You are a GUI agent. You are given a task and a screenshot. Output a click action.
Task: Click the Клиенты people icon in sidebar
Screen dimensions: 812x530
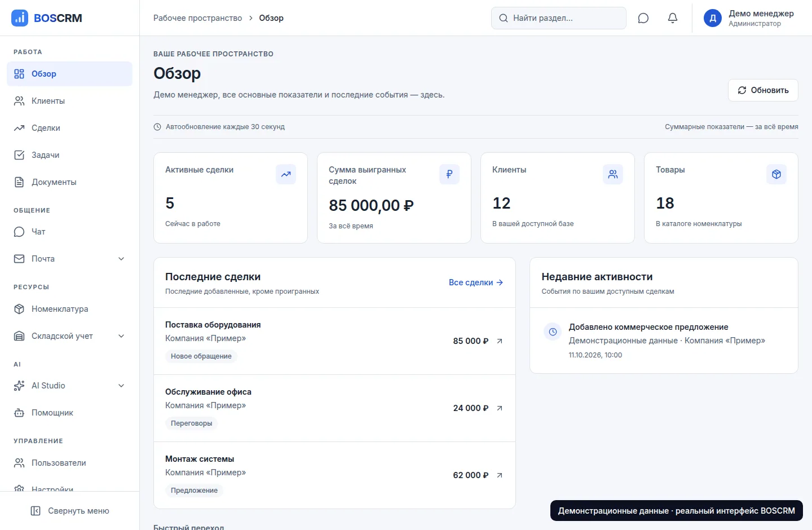coord(19,101)
